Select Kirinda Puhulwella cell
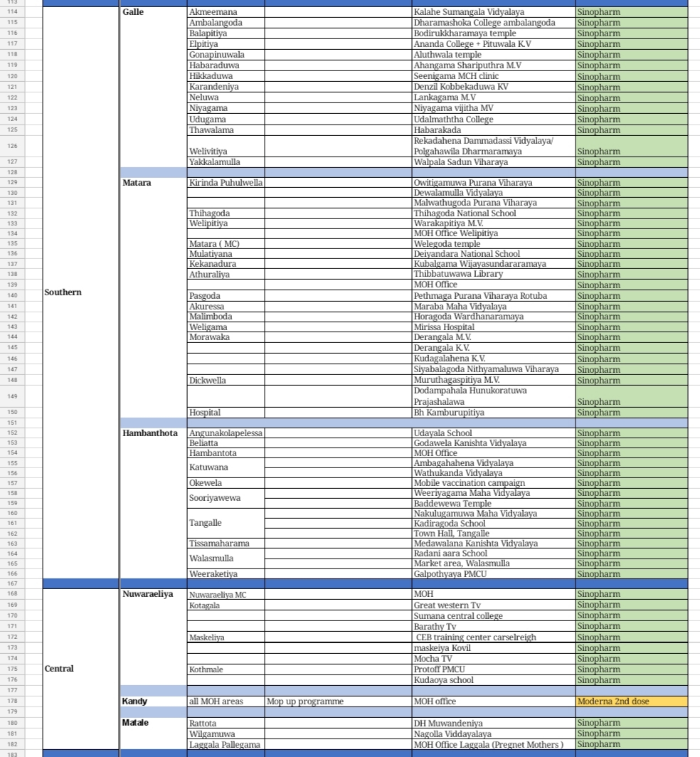 [x=226, y=182]
